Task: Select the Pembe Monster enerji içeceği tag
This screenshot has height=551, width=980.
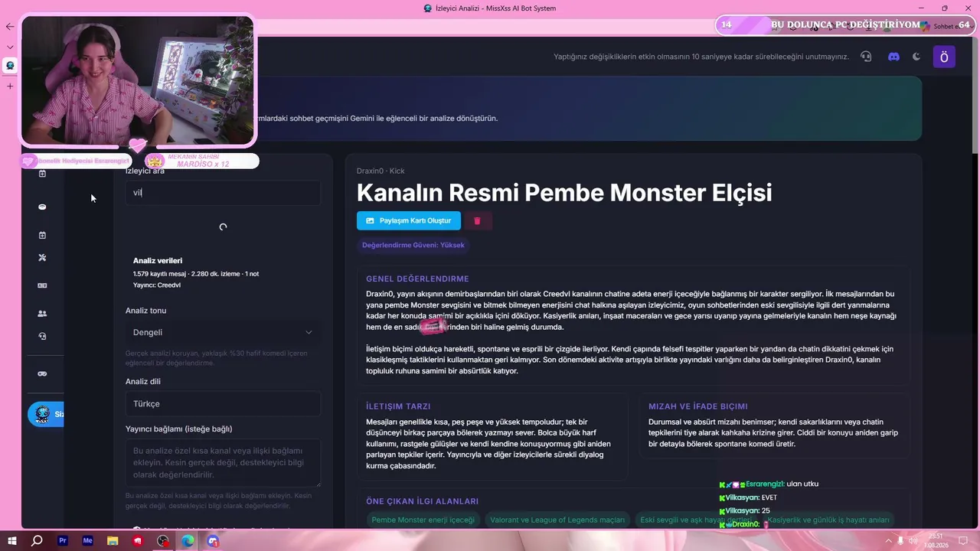Action: [423, 520]
